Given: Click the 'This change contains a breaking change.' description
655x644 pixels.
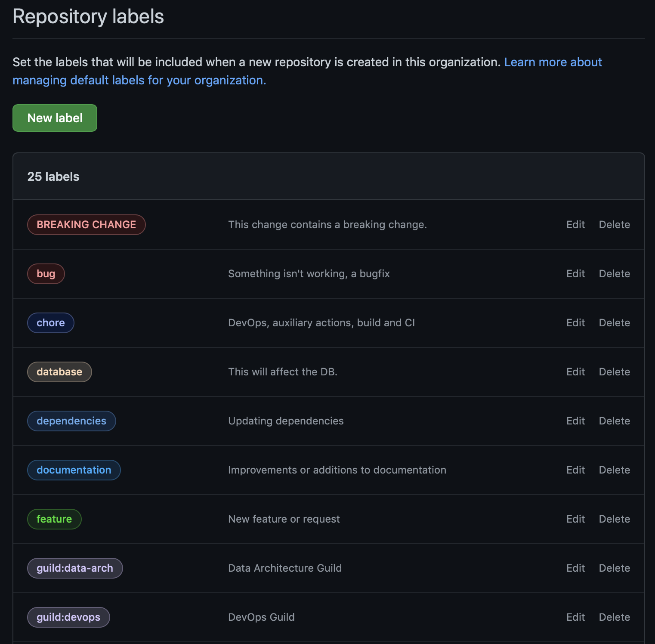Looking at the screenshot, I should pos(327,225).
